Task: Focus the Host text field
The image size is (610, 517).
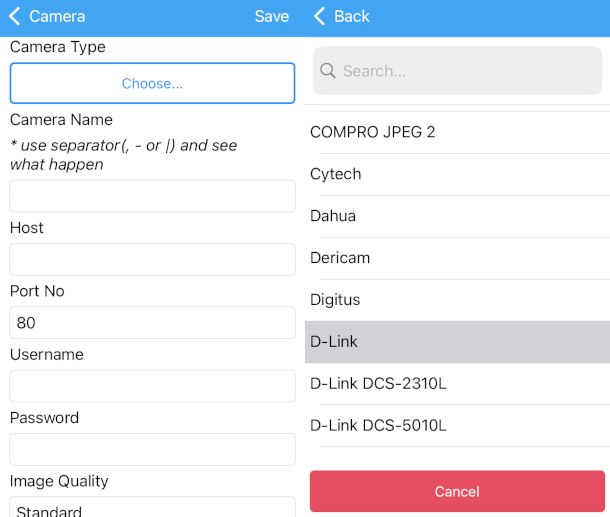Action: click(152, 259)
